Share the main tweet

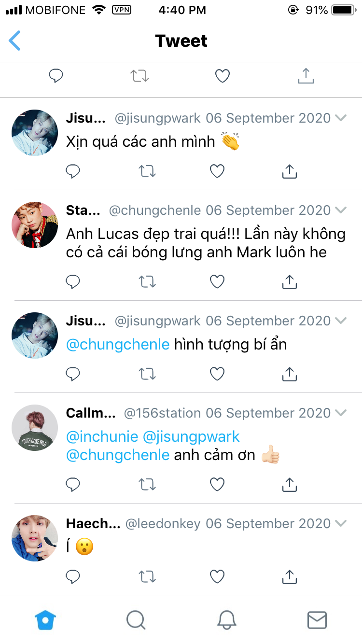tap(306, 75)
